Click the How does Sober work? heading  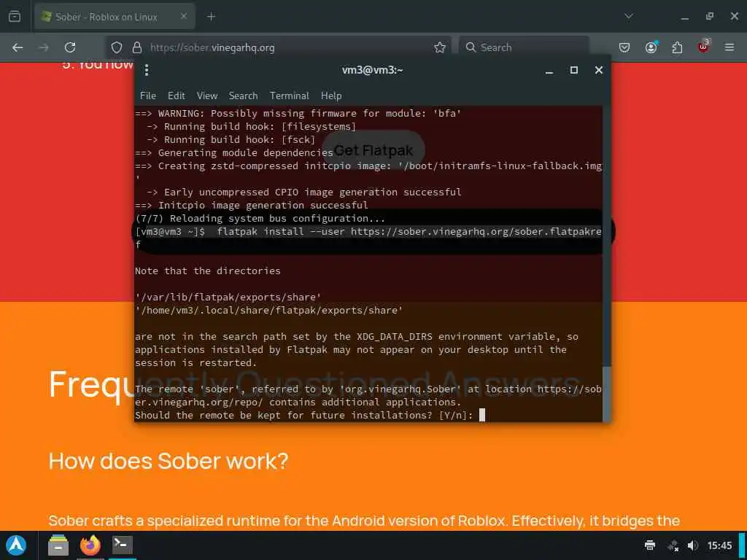point(169,461)
